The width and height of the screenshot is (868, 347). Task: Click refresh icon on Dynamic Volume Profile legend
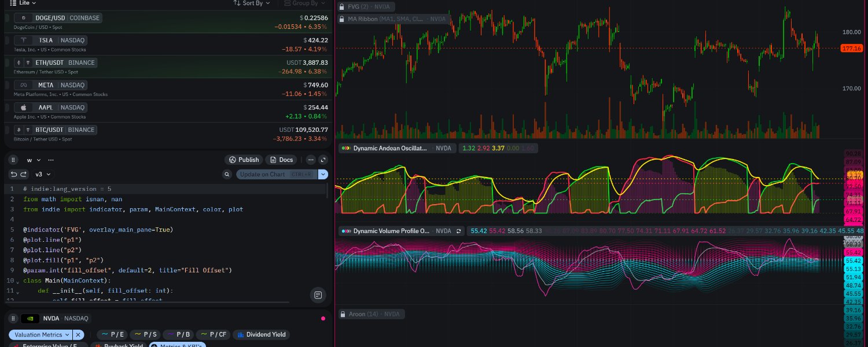click(x=458, y=231)
